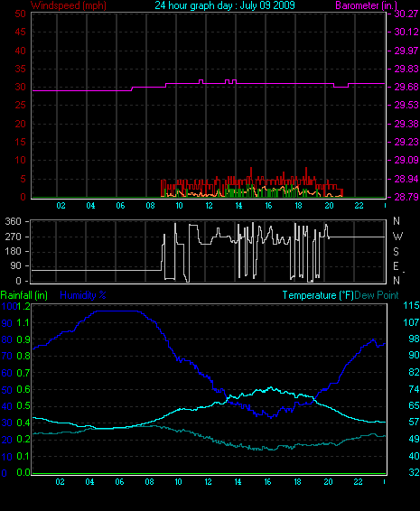Select the green '1.2' rainfall axis label
This screenshot has height=511, width=420.
click(x=24, y=306)
